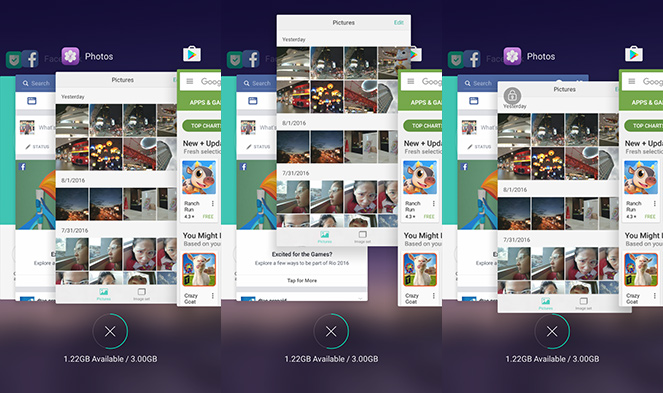This screenshot has width=663, height=393.
Task: Open Crazy Goat three-dot menu, middle screen
Action: tap(434, 296)
